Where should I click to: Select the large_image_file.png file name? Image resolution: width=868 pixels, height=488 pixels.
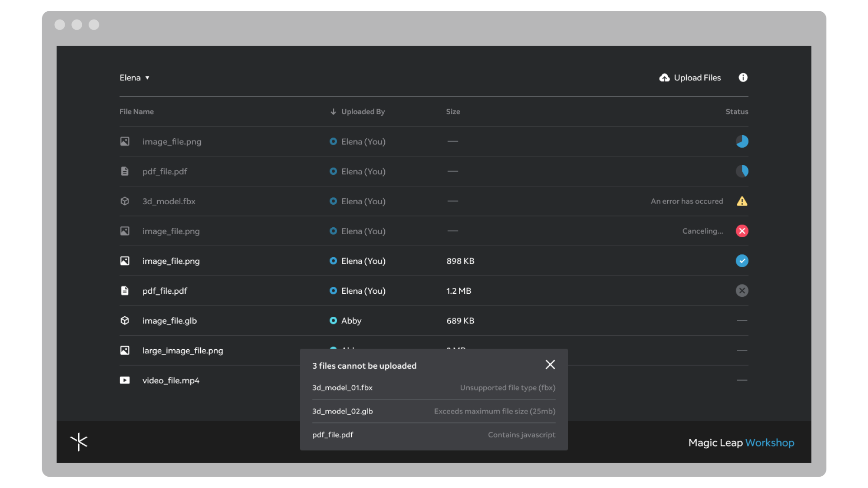[x=183, y=351]
